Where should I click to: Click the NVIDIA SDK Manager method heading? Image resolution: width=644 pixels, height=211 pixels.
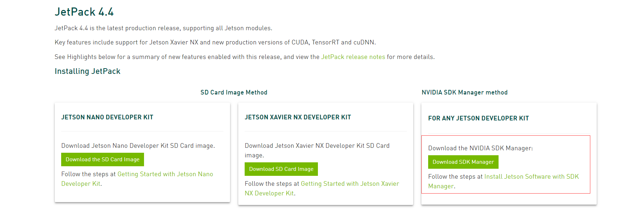[x=464, y=92]
